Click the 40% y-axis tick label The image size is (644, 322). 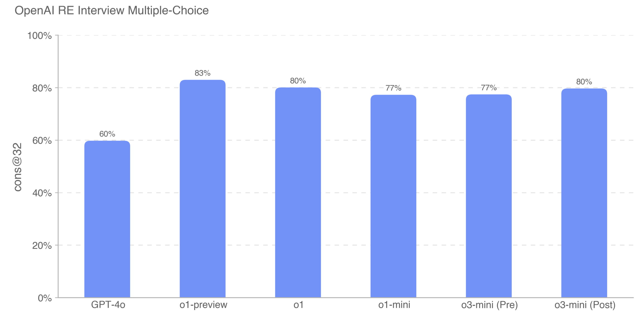click(42, 193)
